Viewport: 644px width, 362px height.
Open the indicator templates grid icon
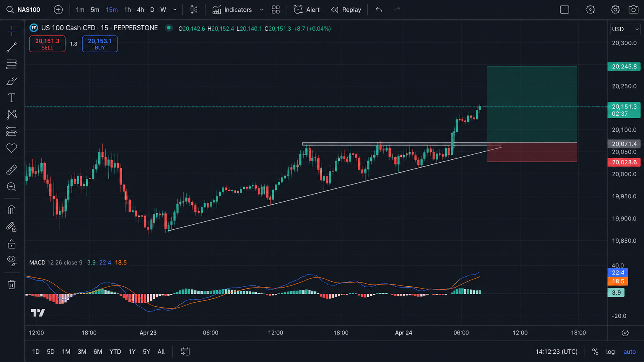click(x=276, y=10)
